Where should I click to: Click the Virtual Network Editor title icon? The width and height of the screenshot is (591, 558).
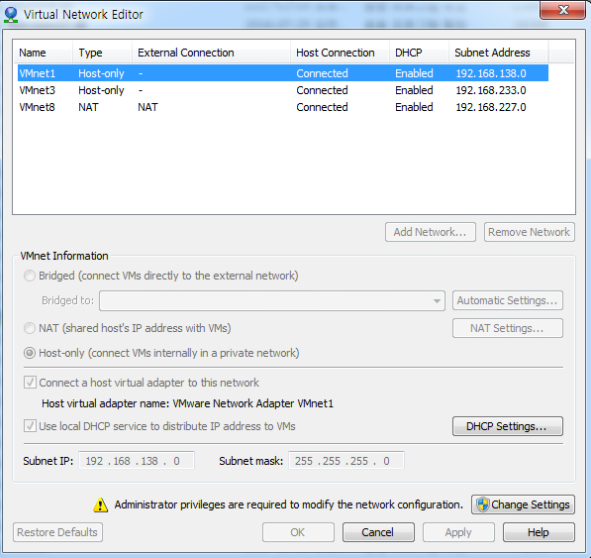click(11, 15)
